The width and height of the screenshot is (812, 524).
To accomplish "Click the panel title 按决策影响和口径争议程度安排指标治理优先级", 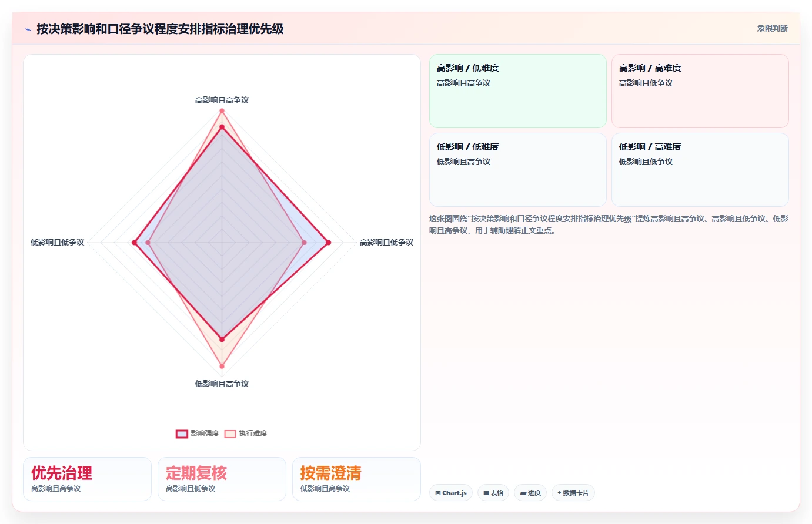I will tap(160, 29).
